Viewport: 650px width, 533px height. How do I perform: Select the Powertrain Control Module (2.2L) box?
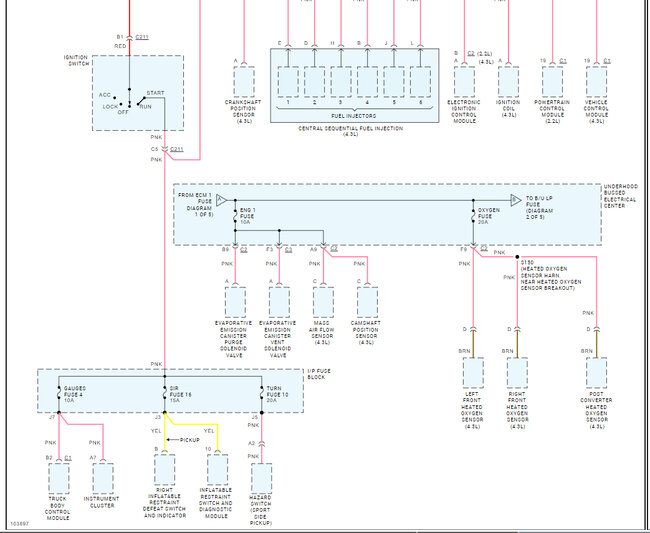(552, 82)
